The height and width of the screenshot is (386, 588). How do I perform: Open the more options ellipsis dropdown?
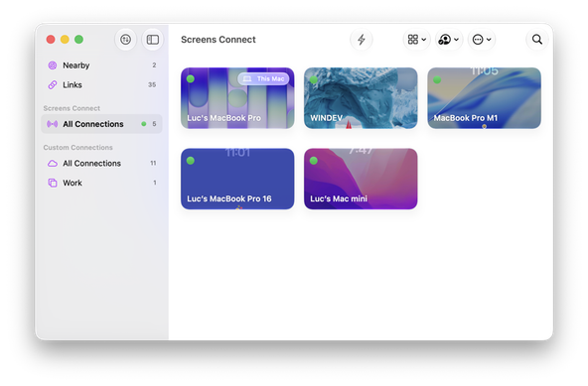tap(482, 40)
